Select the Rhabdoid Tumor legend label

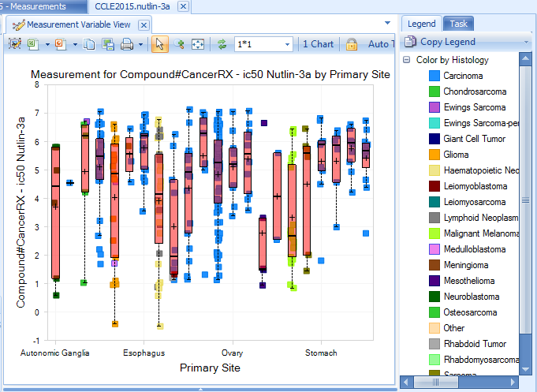(475, 344)
